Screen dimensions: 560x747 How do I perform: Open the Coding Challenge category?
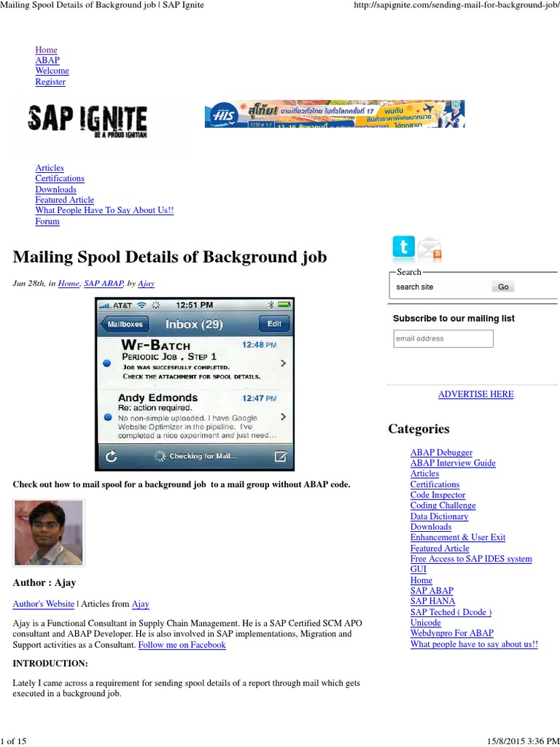(x=443, y=506)
